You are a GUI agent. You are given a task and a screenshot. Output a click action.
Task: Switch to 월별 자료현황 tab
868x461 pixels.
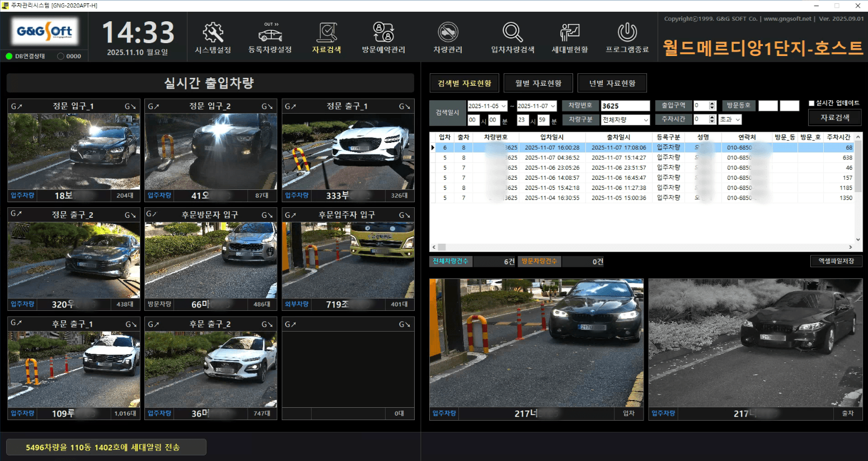click(538, 83)
